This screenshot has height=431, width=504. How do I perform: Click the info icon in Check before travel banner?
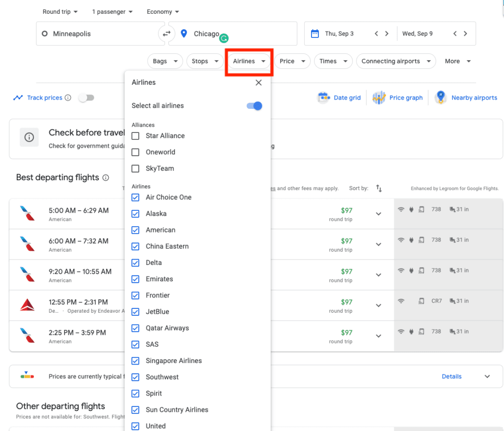(x=29, y=137)
